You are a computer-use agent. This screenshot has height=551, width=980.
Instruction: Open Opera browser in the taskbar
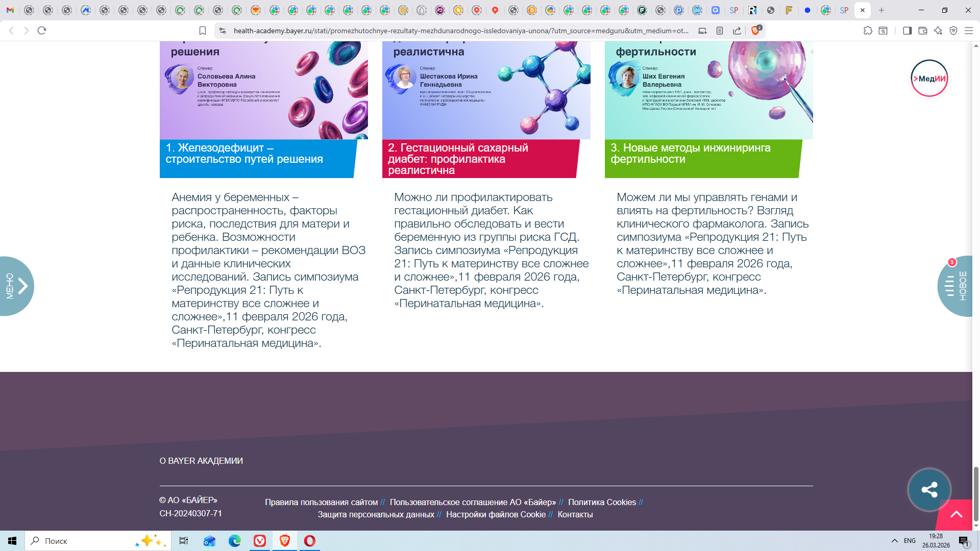309,541
